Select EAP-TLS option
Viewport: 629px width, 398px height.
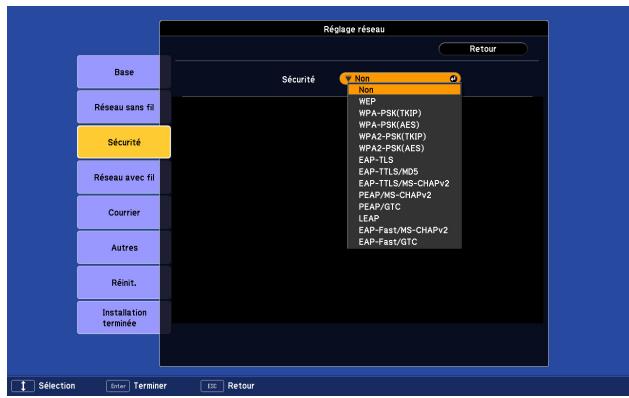(404, 160)
